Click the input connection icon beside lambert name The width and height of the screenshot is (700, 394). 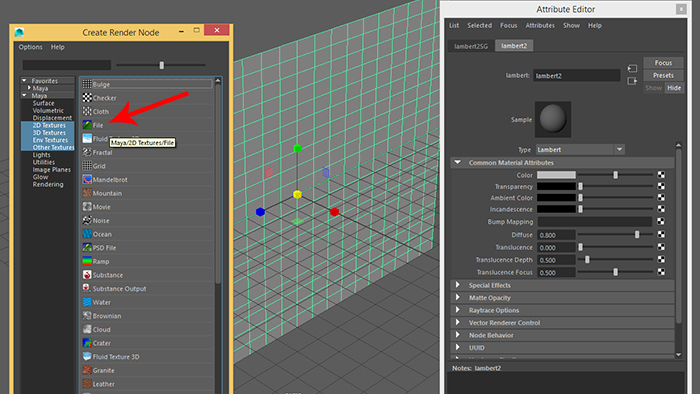632,68
